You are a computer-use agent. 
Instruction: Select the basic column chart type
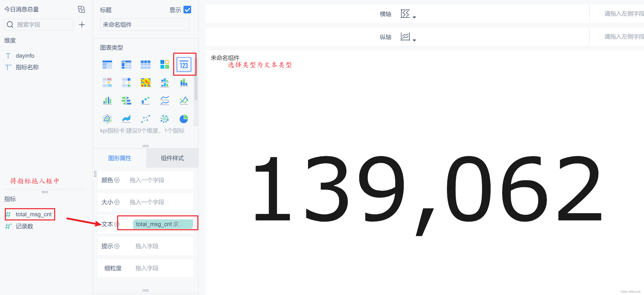click(x=107, y=101)
